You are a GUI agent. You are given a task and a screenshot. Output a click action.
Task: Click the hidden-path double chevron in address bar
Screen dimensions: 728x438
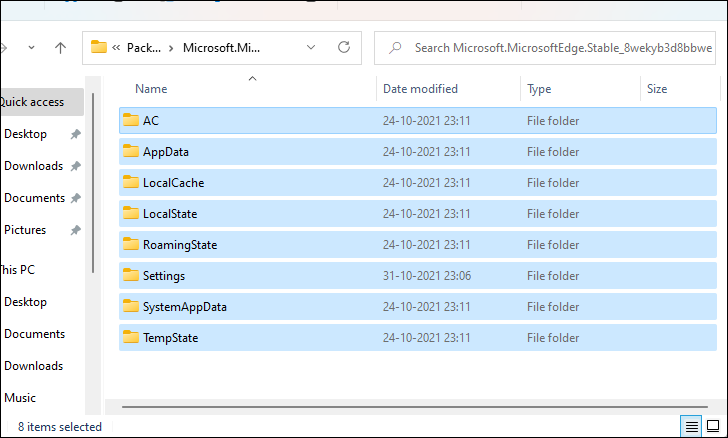pyautogui.click(x=116, y=48)
